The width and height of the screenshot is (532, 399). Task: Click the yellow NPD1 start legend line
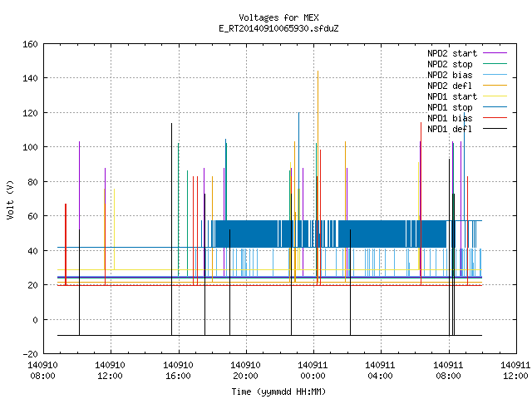point(495,96)
